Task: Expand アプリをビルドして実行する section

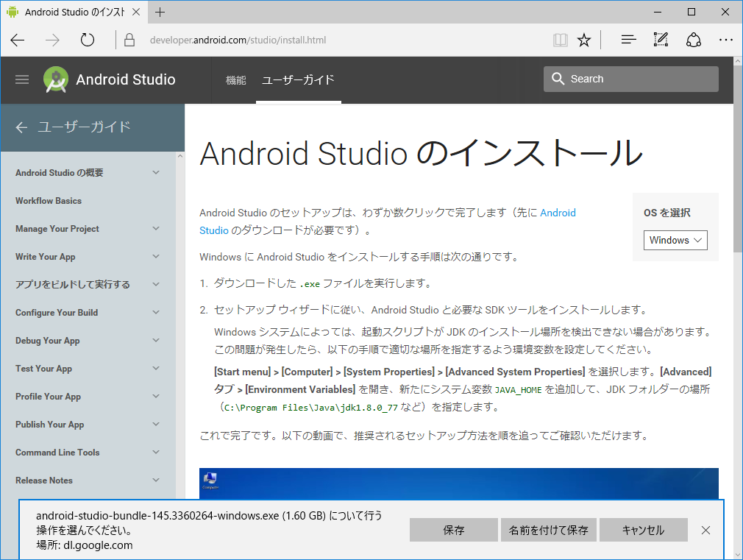Action: tap(156, 285)
